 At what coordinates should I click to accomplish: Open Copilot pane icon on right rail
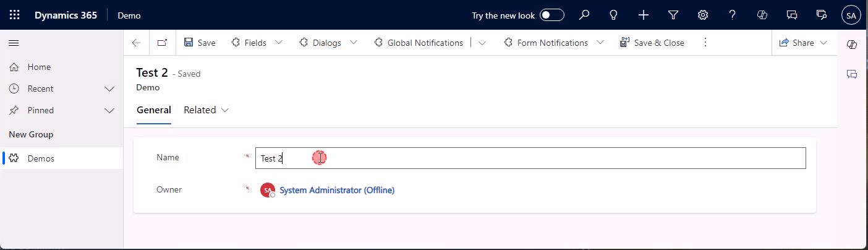point(852,44)
